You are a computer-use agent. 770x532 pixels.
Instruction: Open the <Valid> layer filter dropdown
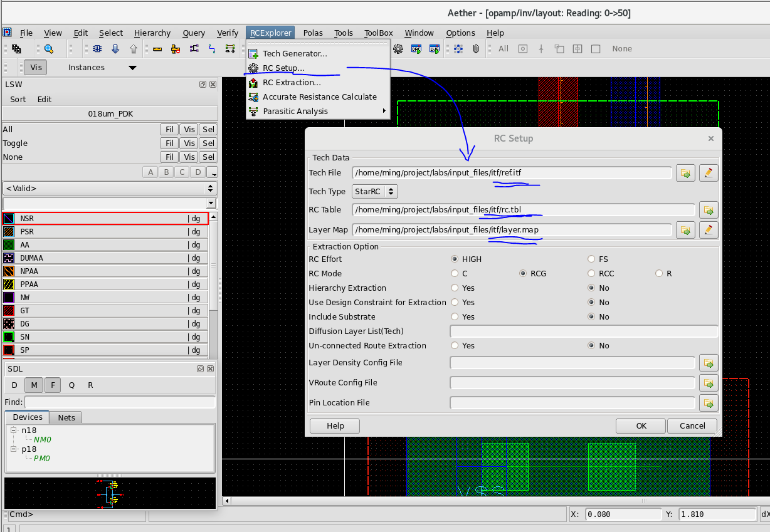coord(110,188)
